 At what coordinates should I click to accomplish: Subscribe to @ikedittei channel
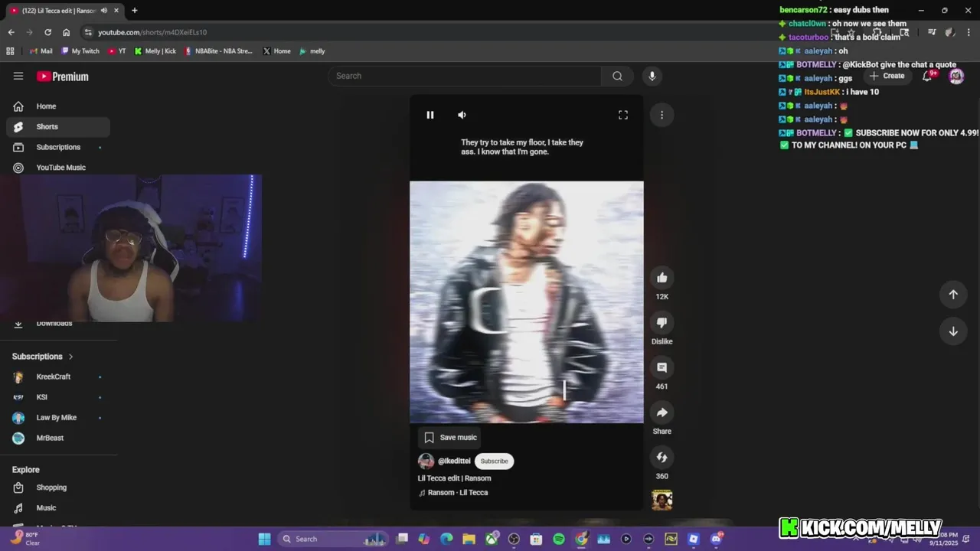494,461
